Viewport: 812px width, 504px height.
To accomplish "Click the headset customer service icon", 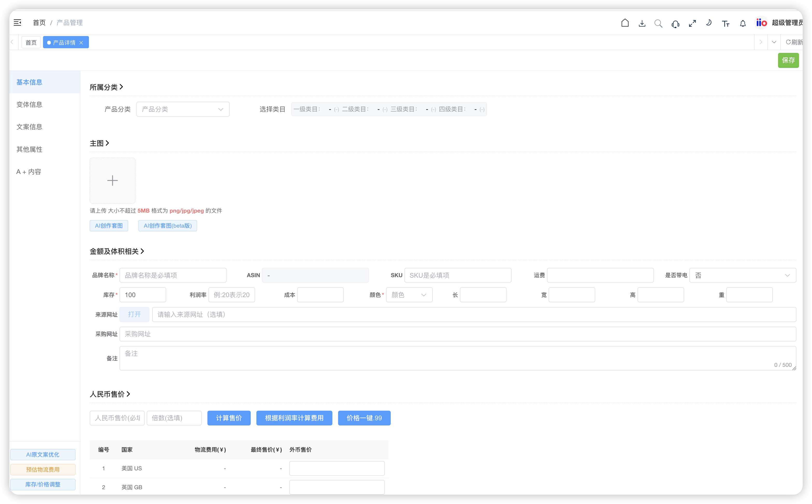I will pyautogui.click(x=675, y=24).
